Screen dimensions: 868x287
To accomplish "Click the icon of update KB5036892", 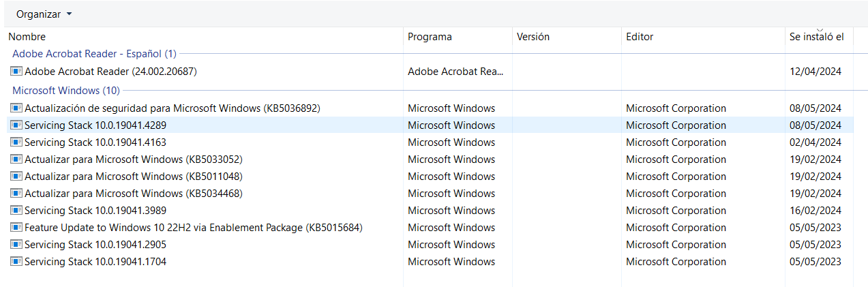I will (x=16, y=108).
